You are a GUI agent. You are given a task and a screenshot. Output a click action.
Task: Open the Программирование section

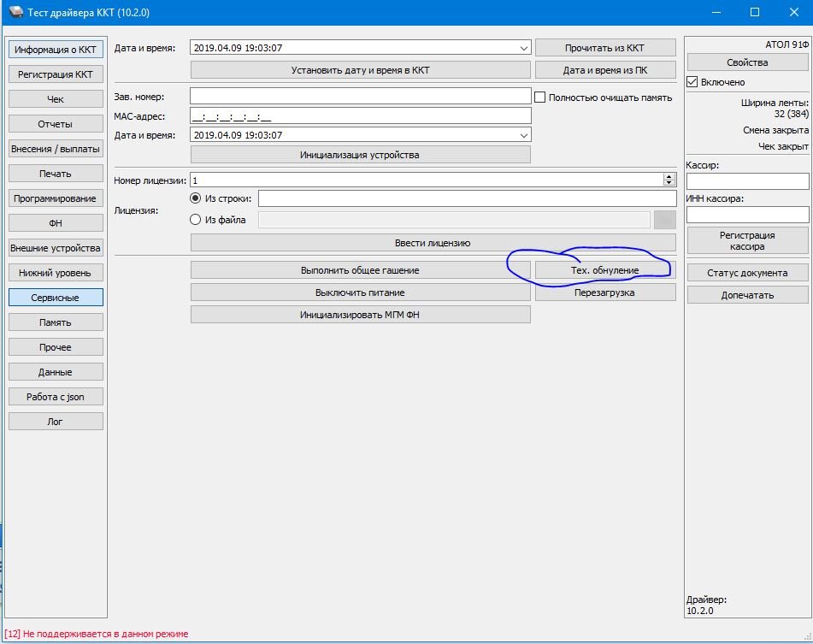coord(56,198)
